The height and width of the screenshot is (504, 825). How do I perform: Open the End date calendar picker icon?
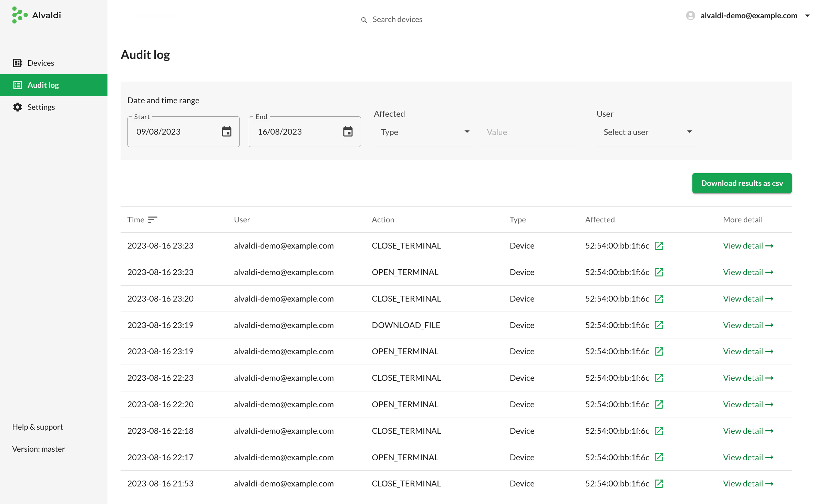pos(348,132)
